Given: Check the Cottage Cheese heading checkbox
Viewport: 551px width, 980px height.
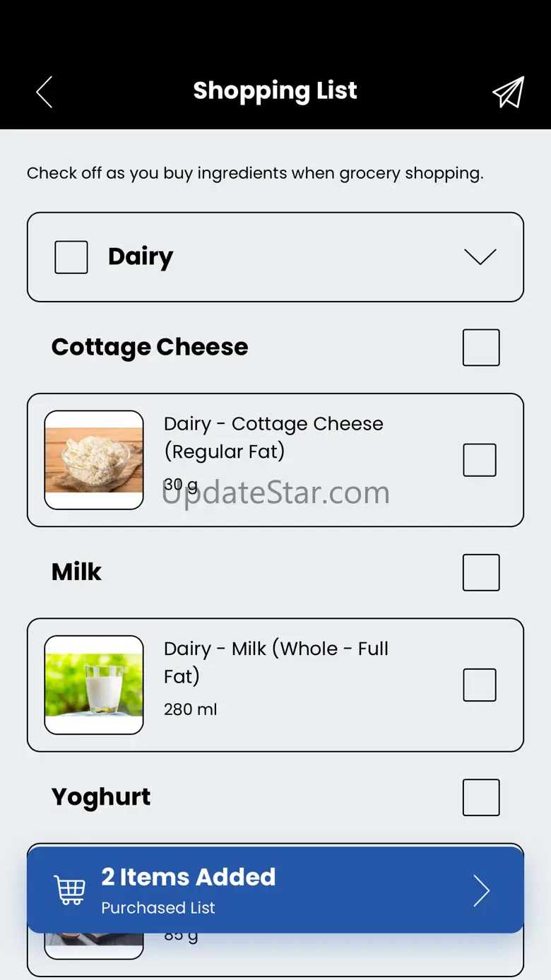Looking at the screenshot, I should pos(481,348).
